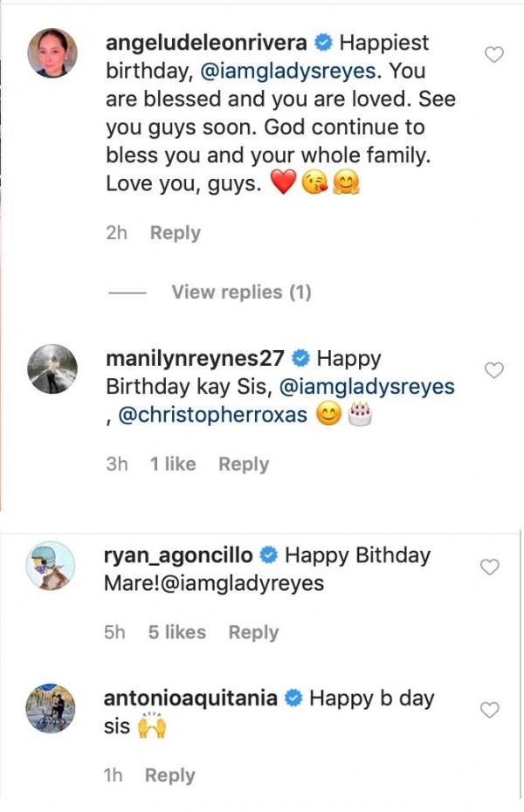Viewport: 524px width, 812px height.
Task: Like angeludeleonrivera's comment with the heart
Action: [493, 55]
